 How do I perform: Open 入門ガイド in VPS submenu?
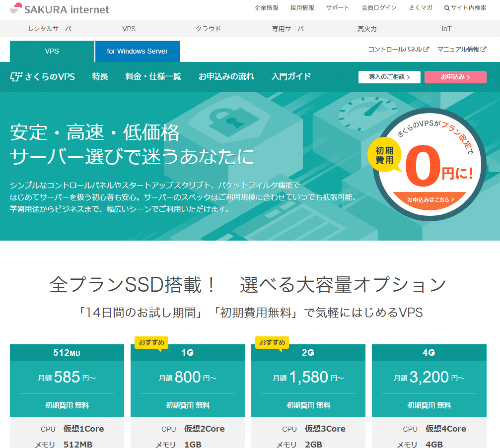click(291, 77)
